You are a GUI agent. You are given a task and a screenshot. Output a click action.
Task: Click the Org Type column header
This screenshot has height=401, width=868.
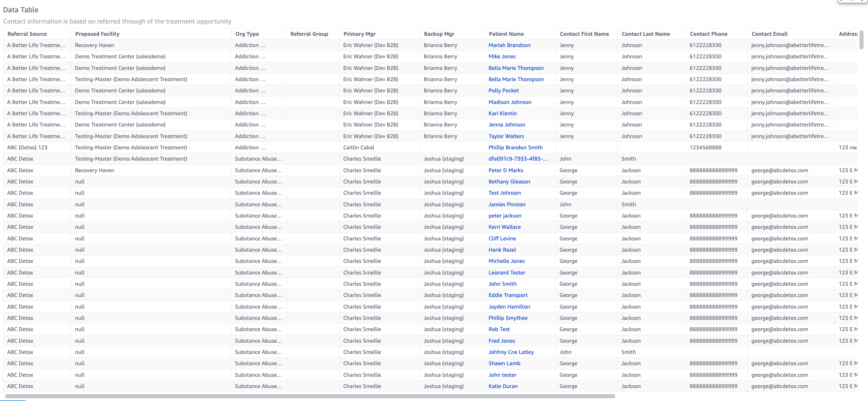(x=247, y=34)
